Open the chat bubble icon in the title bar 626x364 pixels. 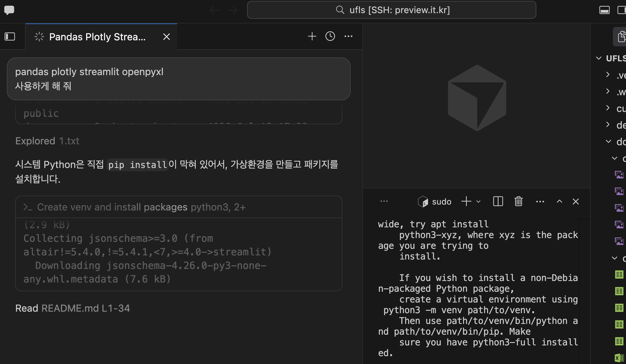(9, 10)
